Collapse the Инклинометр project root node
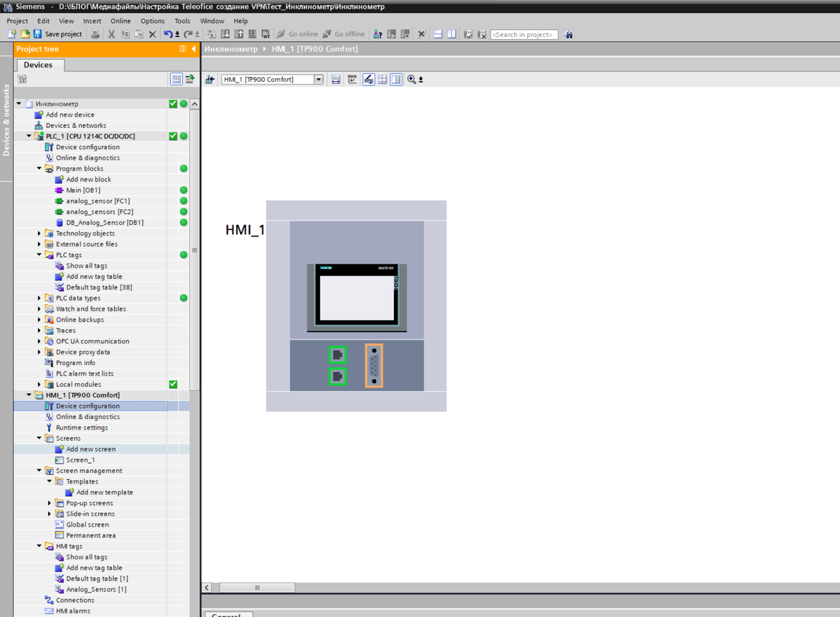 click(19, 104)
